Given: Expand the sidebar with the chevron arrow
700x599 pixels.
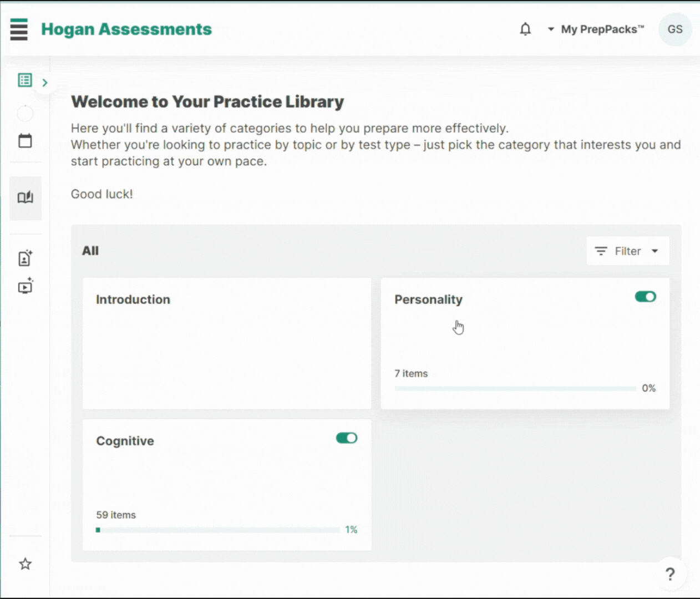Looking at the screenshot, I should 45,83.
